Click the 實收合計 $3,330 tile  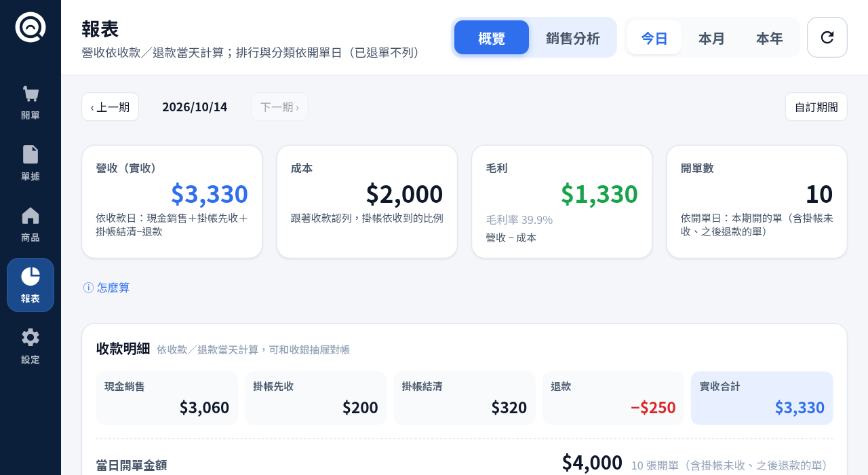pos(762,398)
